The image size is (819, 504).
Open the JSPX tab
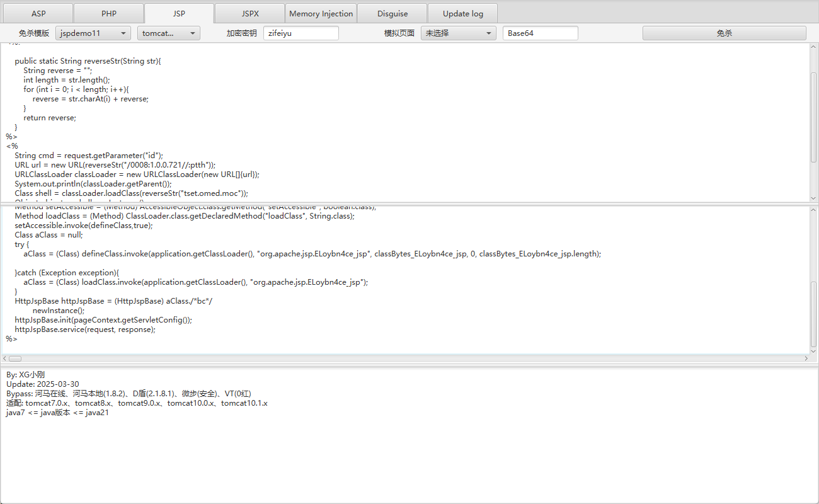click(249, 13)
